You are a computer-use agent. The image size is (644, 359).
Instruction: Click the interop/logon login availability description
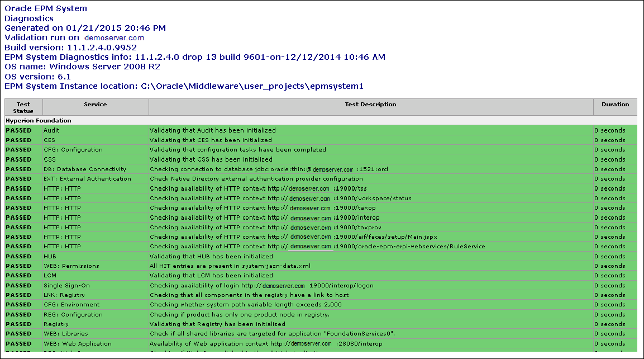[261, 285]
